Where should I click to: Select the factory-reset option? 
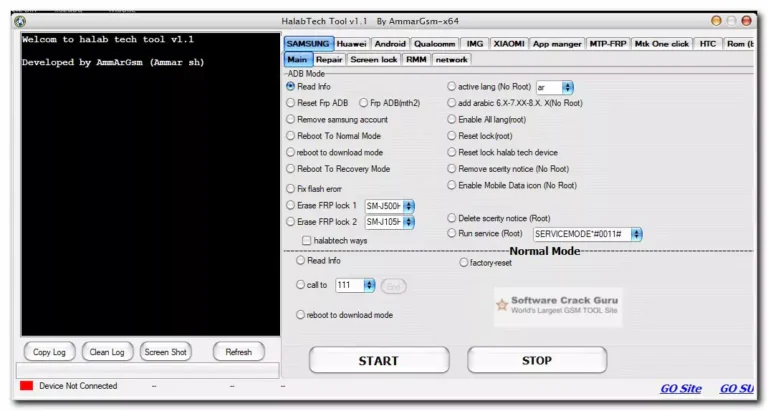pyautogui.click(x=463, y=262)
